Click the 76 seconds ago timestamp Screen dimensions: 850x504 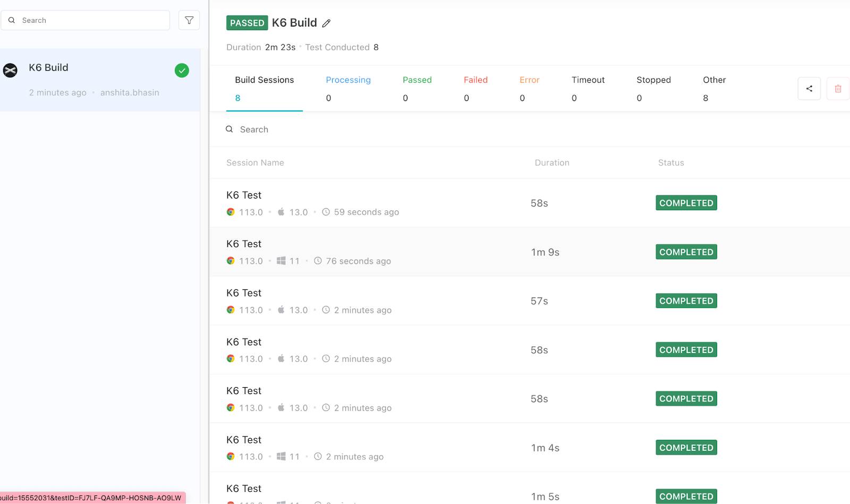click(x=359, y=261)
